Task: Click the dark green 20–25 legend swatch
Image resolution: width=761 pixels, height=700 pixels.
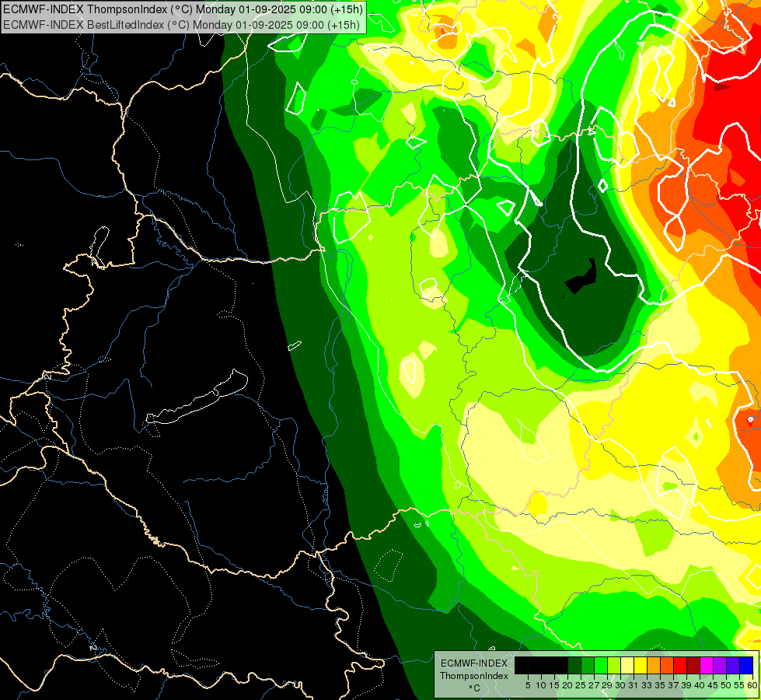Action: click(574, 666)
